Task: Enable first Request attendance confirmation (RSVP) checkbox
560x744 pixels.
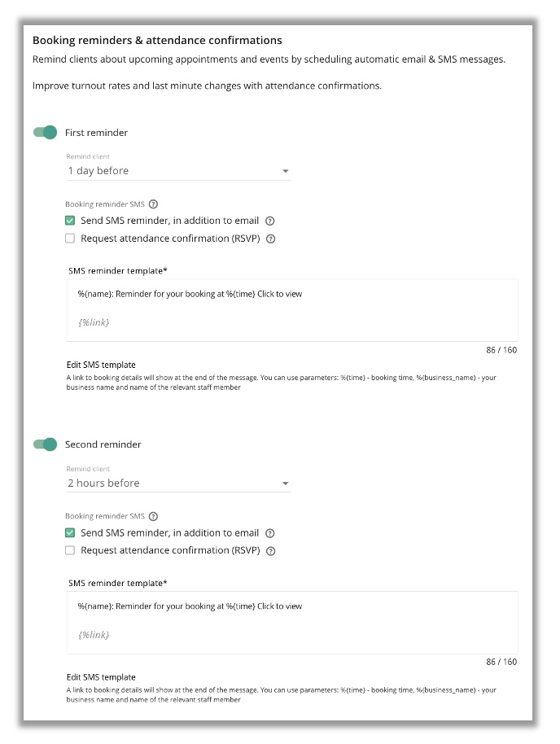Action: [x=70, y=239]
